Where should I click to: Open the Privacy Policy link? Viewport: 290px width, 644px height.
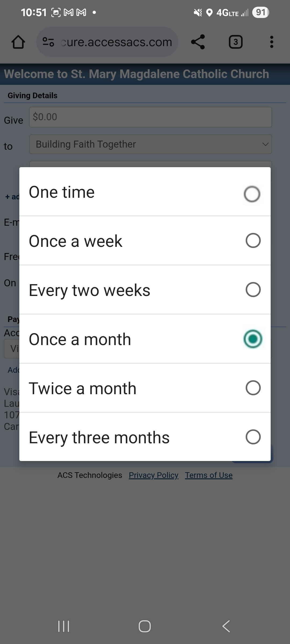click(154, 475)
